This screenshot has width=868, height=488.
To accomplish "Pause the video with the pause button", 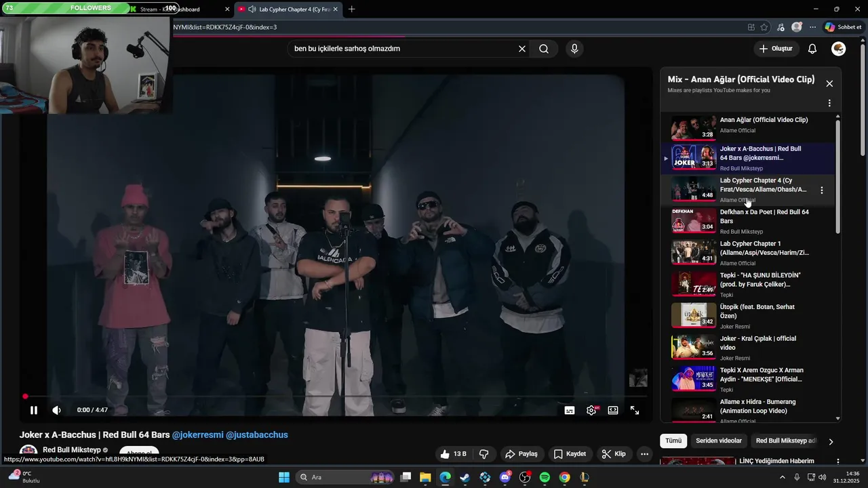I will click(34, 410).
